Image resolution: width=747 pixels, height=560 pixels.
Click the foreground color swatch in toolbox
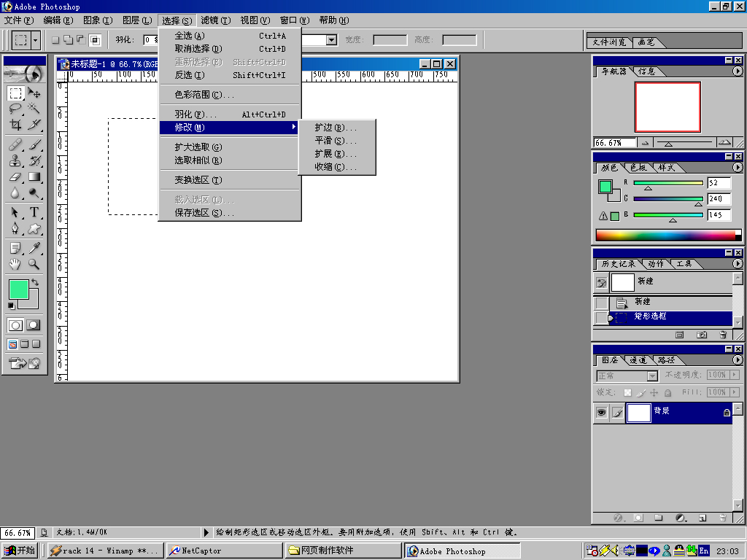click(18, 289)
